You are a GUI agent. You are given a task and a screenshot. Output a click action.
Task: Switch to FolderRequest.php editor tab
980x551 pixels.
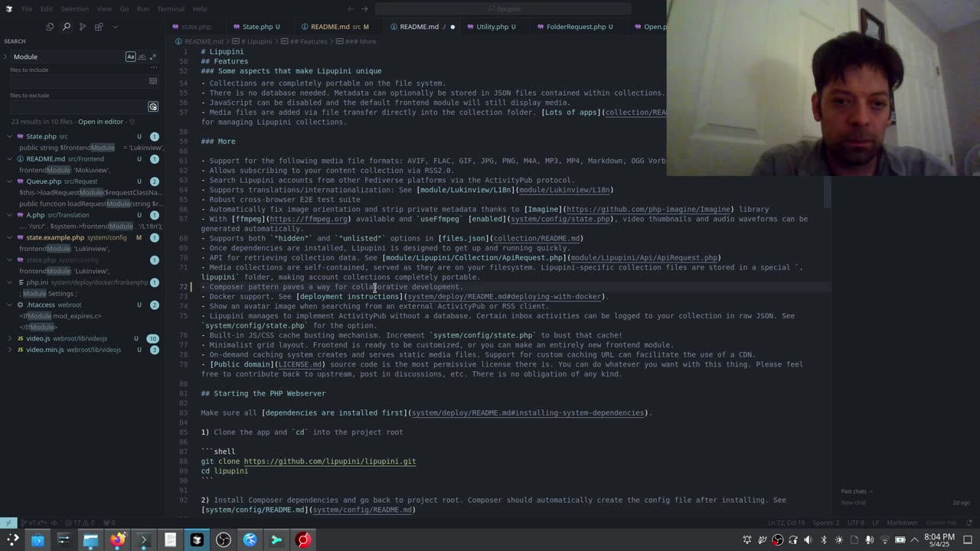coord(574,27)
